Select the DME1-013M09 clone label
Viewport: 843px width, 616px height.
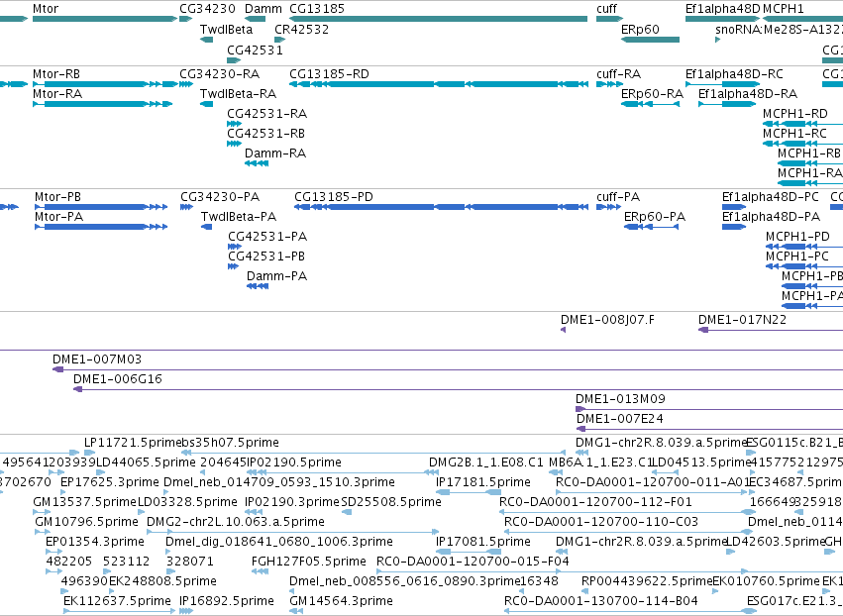point(620,399)
